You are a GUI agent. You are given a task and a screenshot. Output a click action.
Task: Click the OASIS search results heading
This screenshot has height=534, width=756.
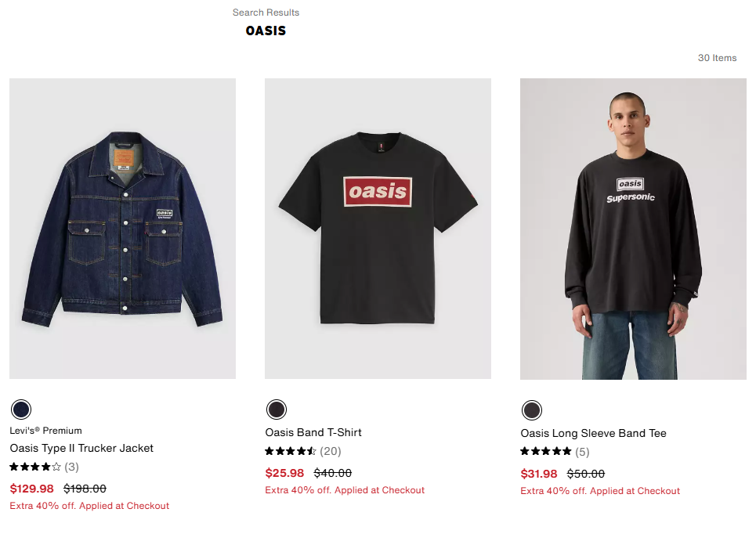pyautogui.click(x=266, y=31)
